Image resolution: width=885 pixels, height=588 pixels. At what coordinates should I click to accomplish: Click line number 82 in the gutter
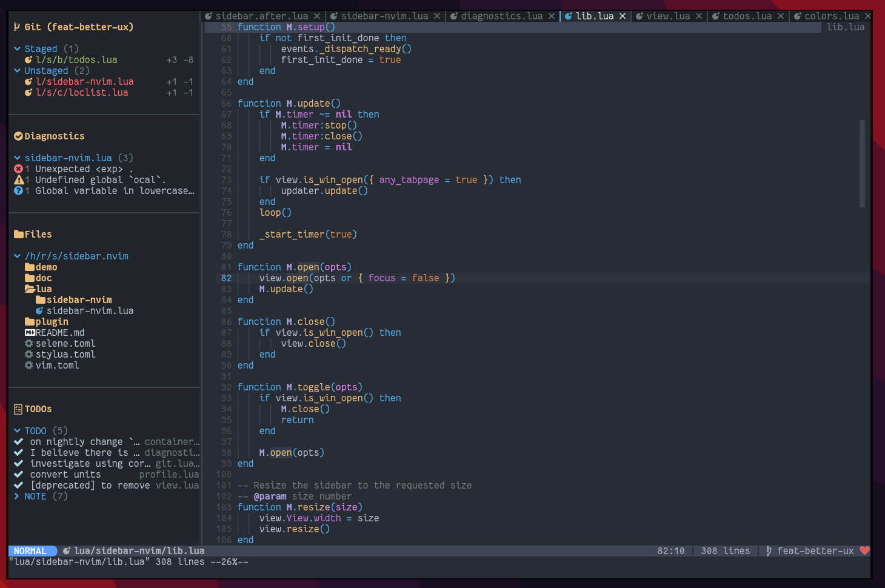point(226,278)
